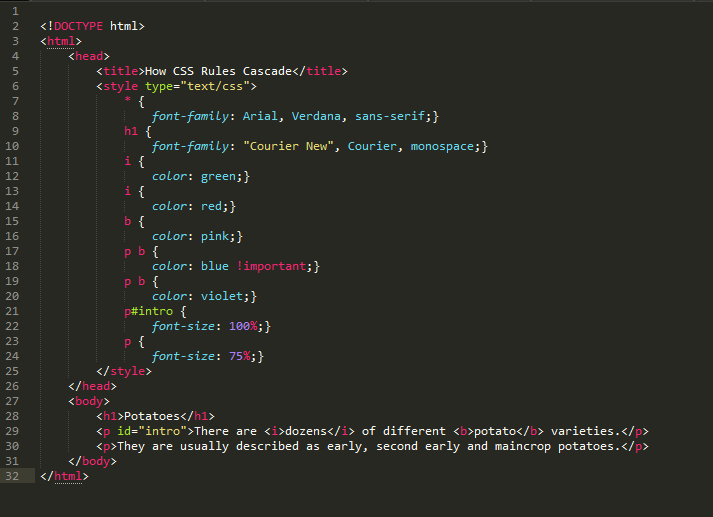Screen dimensions: 713x517
Task: Click the opening head tag
Action: point(89,56)
